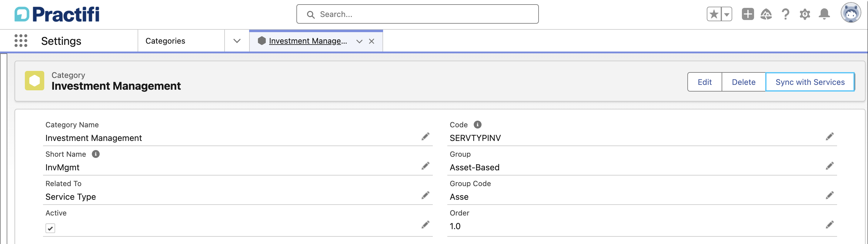Edit Group field pencil icon
Screen dimensions: 868x244
pos(830,166)
